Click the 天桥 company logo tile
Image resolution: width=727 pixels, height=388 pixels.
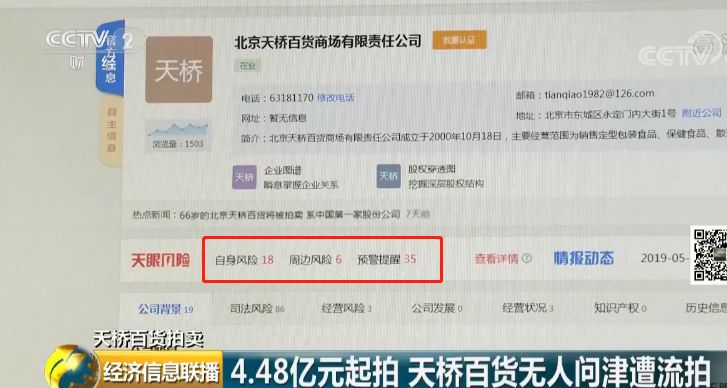tap(179, 70)
